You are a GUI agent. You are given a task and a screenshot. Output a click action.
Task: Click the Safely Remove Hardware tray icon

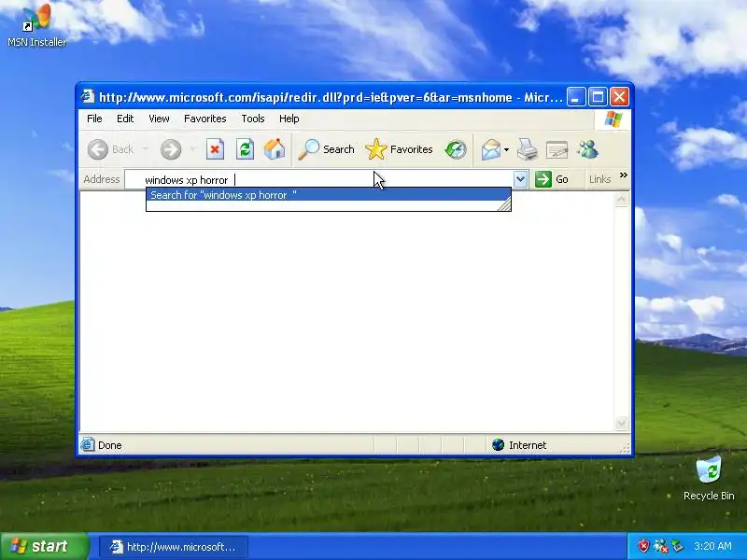click(x=678, y=546)
